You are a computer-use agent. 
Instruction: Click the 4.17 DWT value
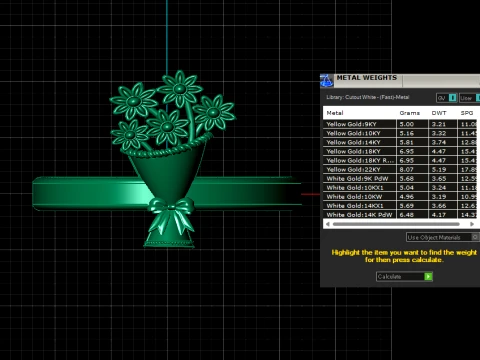(x=439, y=215)
